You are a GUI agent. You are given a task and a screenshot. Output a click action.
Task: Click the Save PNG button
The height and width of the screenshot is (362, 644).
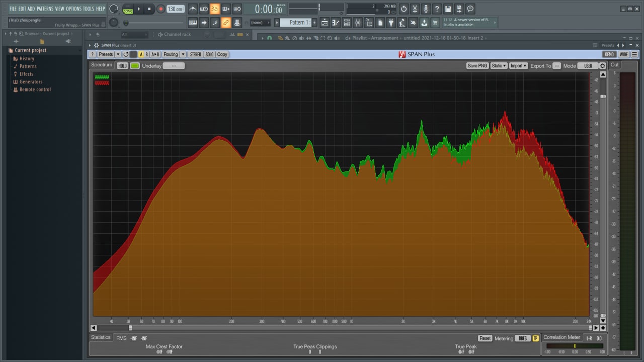477,66
